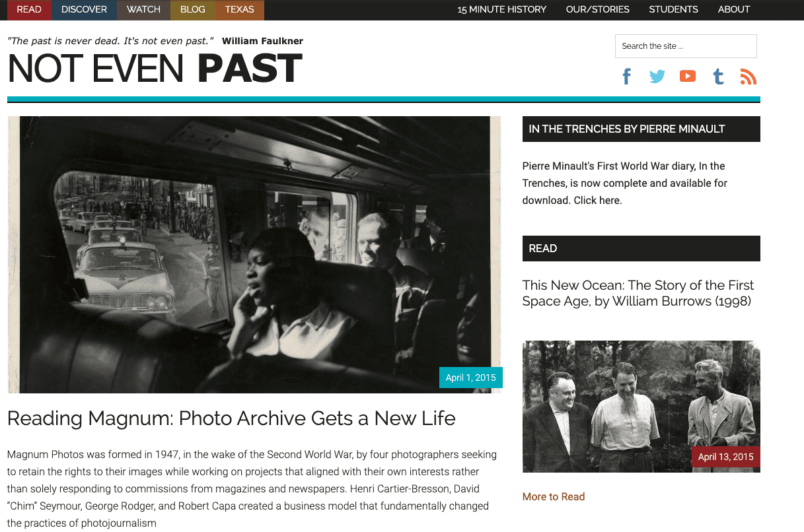
Task: Open the ABOUT page
Action: pos(734,10)
